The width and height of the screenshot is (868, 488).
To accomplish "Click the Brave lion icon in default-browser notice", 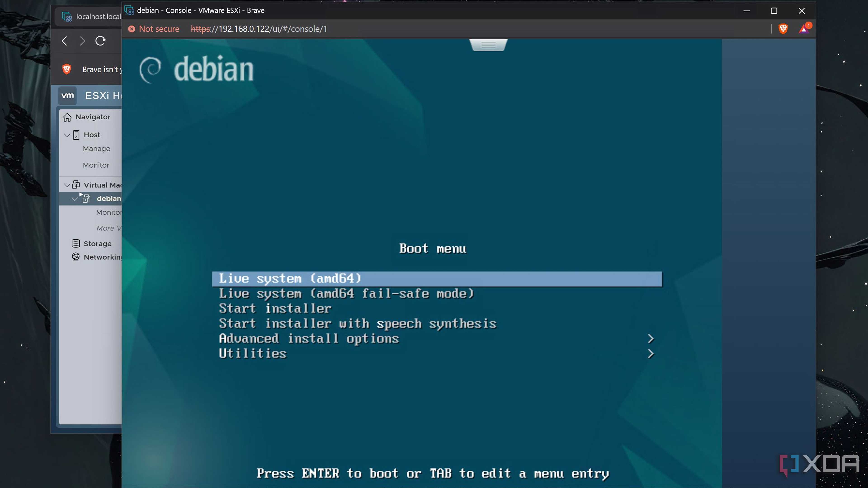I will 67,69.
